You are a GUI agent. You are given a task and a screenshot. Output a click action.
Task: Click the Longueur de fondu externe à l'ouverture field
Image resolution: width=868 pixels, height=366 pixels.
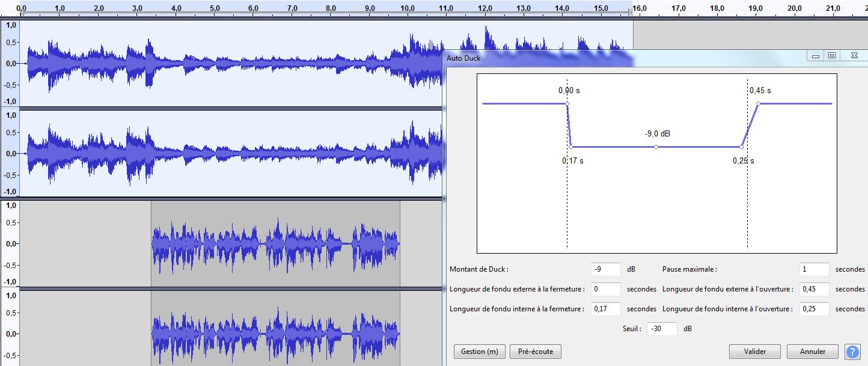(815, 289)
